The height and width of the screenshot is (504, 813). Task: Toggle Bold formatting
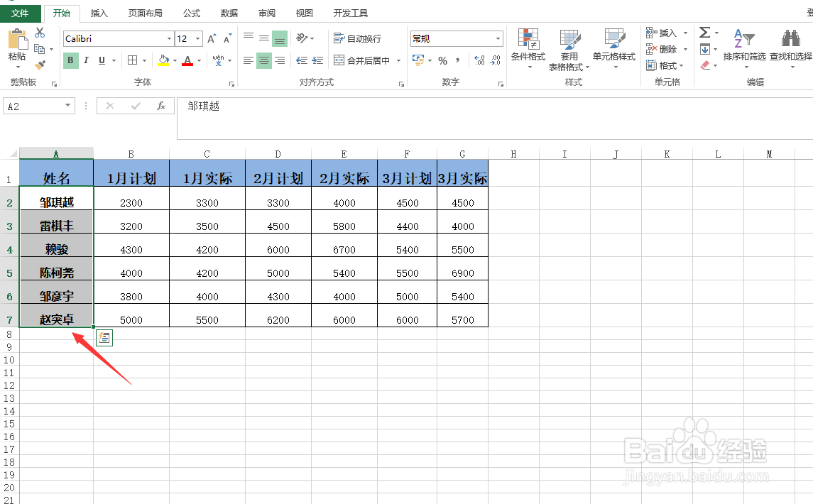tap(70, 60)
